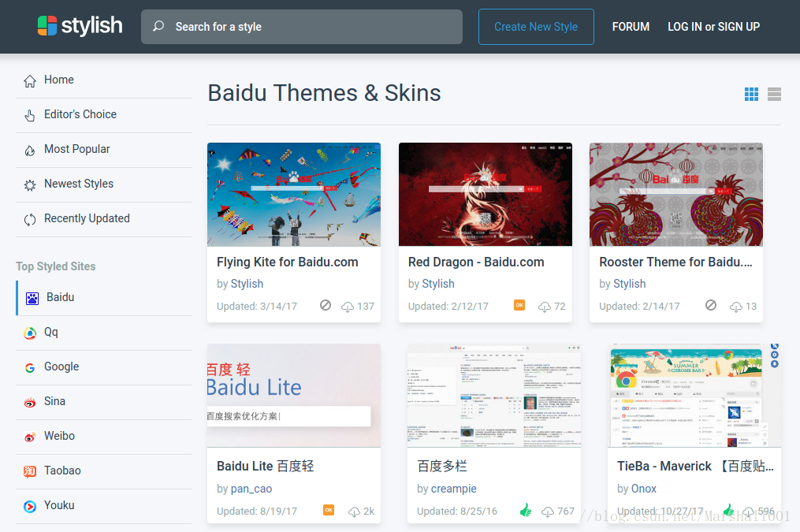The height and width of the screenshot is (532, 800).
Task: Open the Flying Kite thumbnail image
Action: [x=294, y=195]
